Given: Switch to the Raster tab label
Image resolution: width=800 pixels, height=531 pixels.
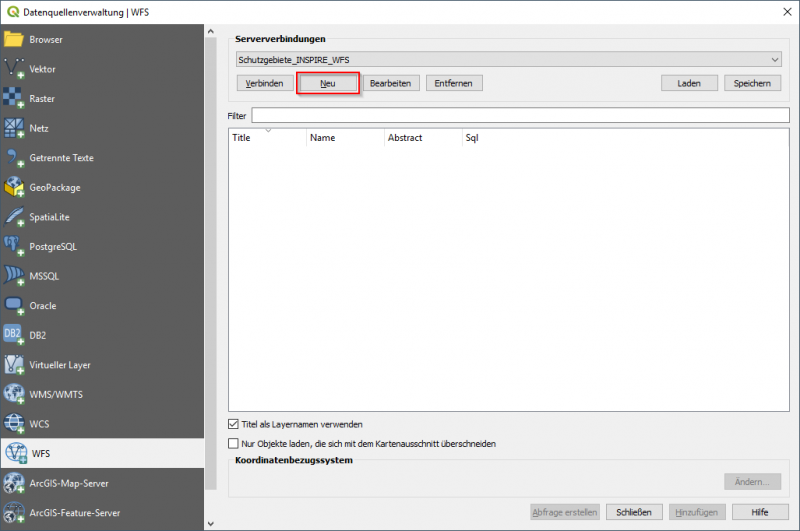Looking at the screenshot, I should click(42, 98).
